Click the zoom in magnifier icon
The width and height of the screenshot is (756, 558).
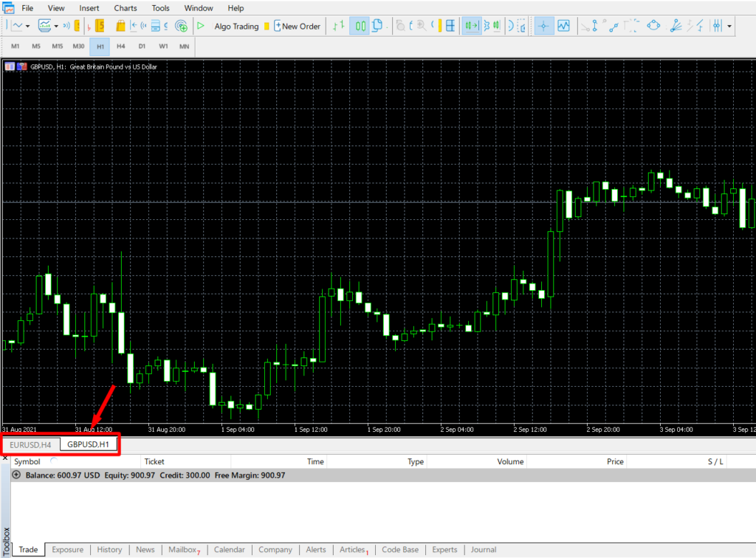click(421, 26)
